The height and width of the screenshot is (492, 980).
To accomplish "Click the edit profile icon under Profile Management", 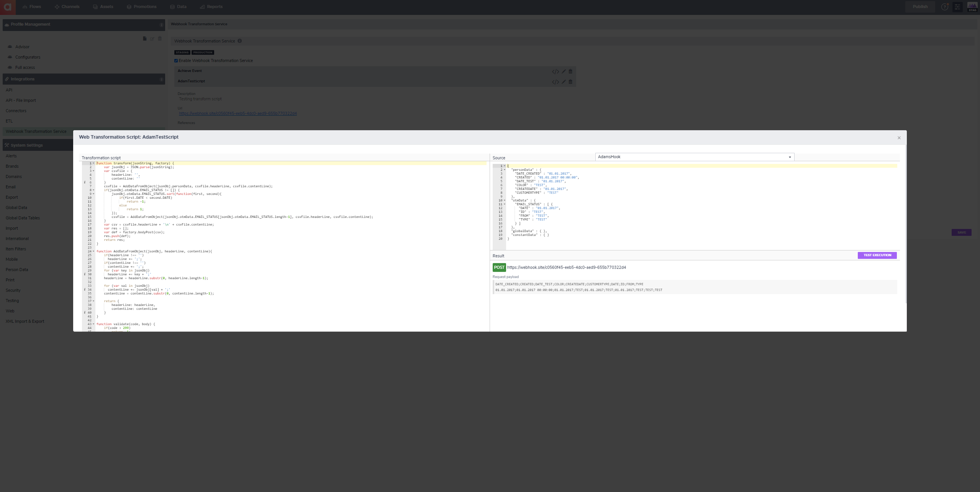I will tap(152, 39).
